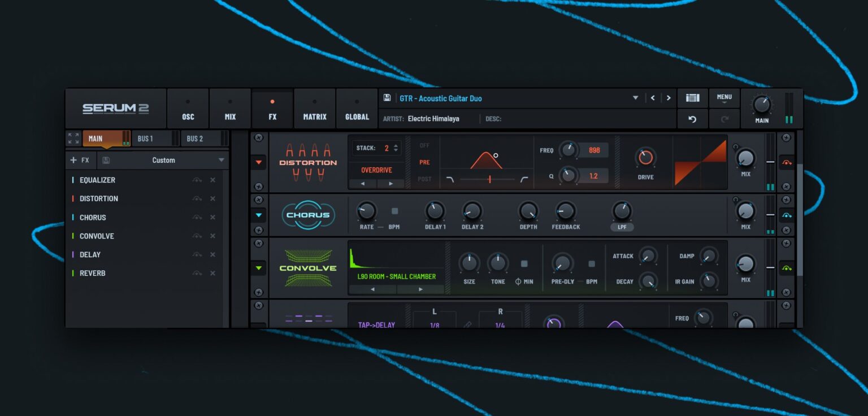Click the preset name GTR - Acoustic Guitar Duo
This screenshot has height=416, width=868.
coord(441,98)
